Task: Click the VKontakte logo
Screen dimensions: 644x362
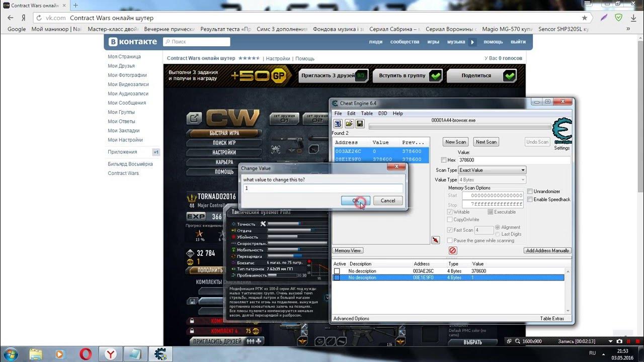Action: pos(134,42)
